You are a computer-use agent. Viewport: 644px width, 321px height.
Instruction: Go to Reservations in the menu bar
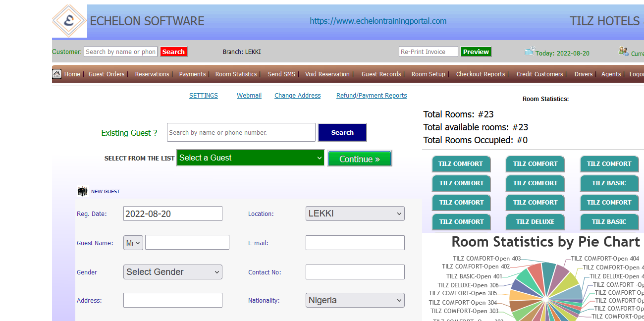pyautogui.click(x=152, y=74)
